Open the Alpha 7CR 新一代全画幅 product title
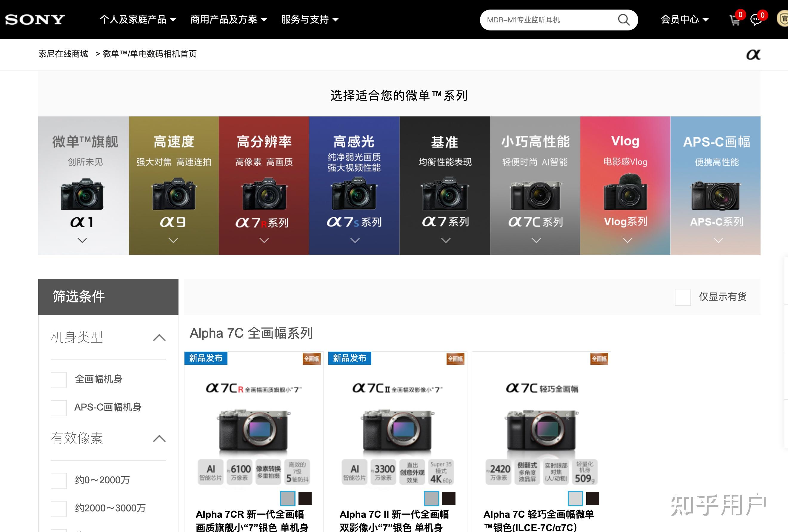788x532 pixels. coord(252,520)
